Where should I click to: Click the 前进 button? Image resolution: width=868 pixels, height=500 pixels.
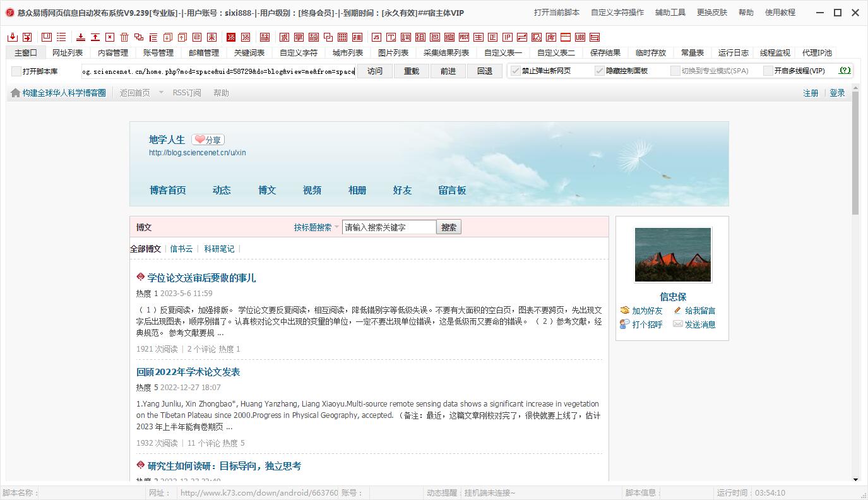click(x=448, y=71)
